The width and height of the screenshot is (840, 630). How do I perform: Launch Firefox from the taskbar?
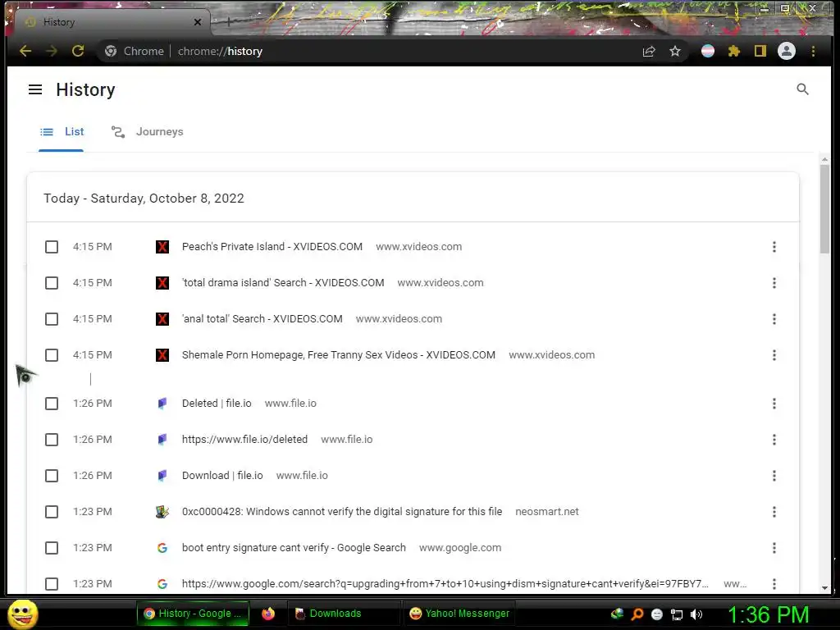[x=268, y=614]
